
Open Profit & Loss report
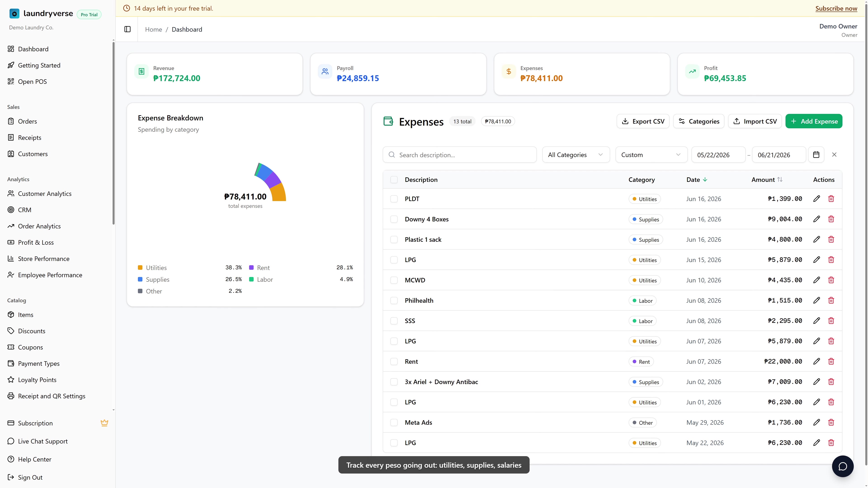[x=36, y=242]
